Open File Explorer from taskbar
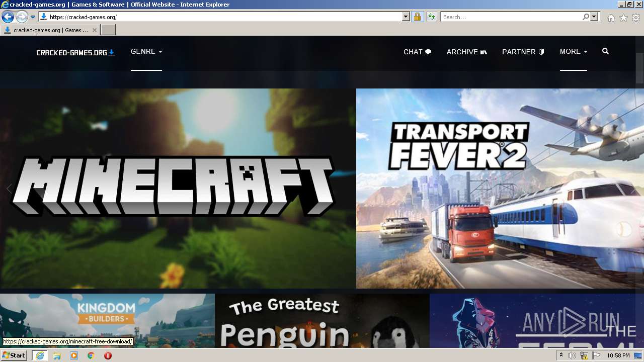644x362 pixels. click(x=57, y=355)
